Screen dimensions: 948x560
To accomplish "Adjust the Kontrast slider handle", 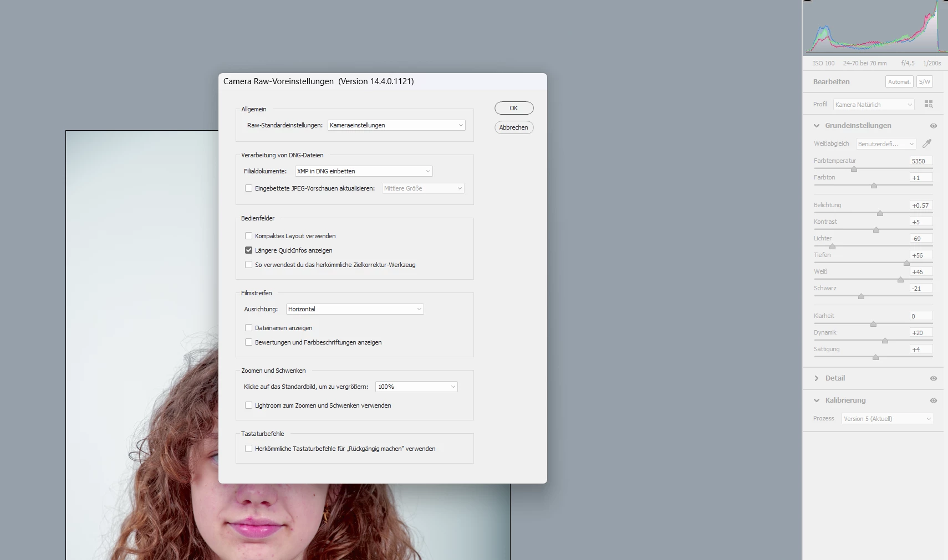I will tap(876, 230).
